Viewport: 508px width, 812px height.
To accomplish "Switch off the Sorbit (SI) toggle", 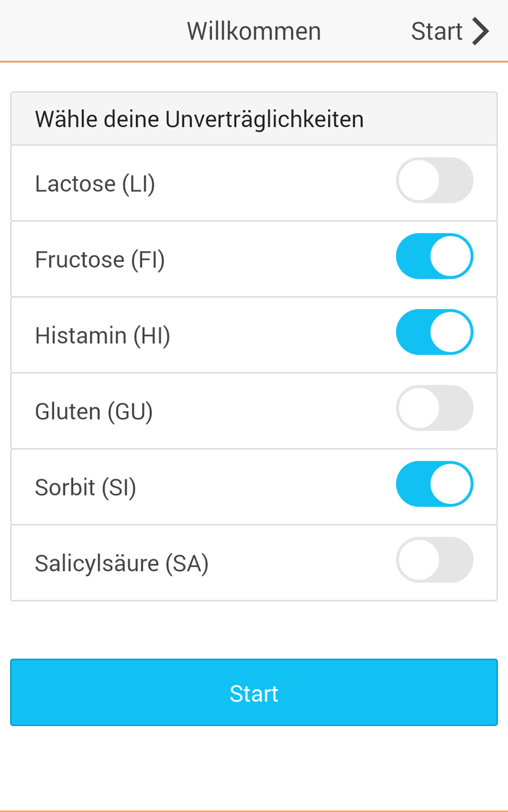I will coord(434,484).
